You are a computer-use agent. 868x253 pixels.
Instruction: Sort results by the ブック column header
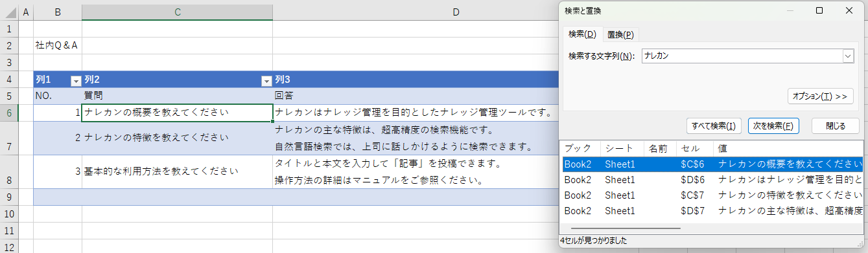click(x=580, y=148)
